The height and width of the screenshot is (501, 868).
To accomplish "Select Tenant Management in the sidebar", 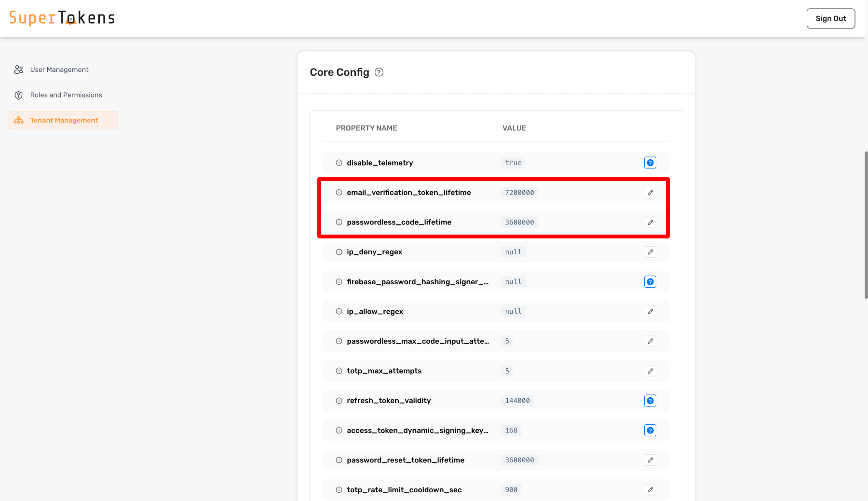I will pyautogui.click(x=64, y=120).
